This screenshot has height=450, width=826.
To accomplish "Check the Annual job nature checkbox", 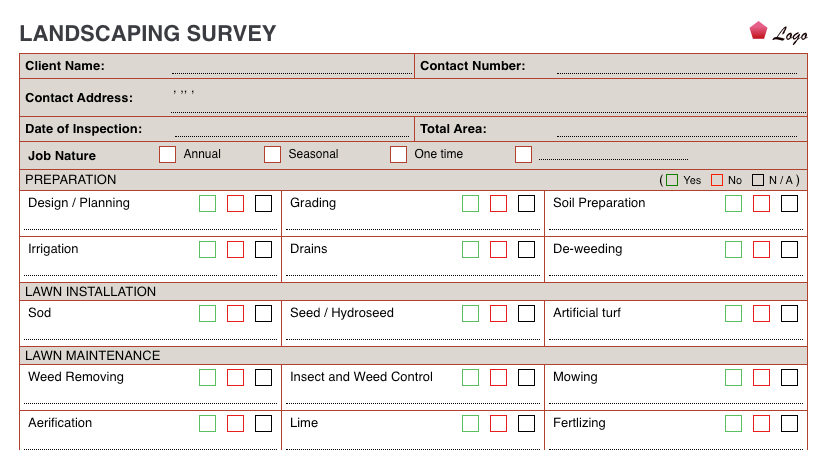I will [x=167, y=154].
